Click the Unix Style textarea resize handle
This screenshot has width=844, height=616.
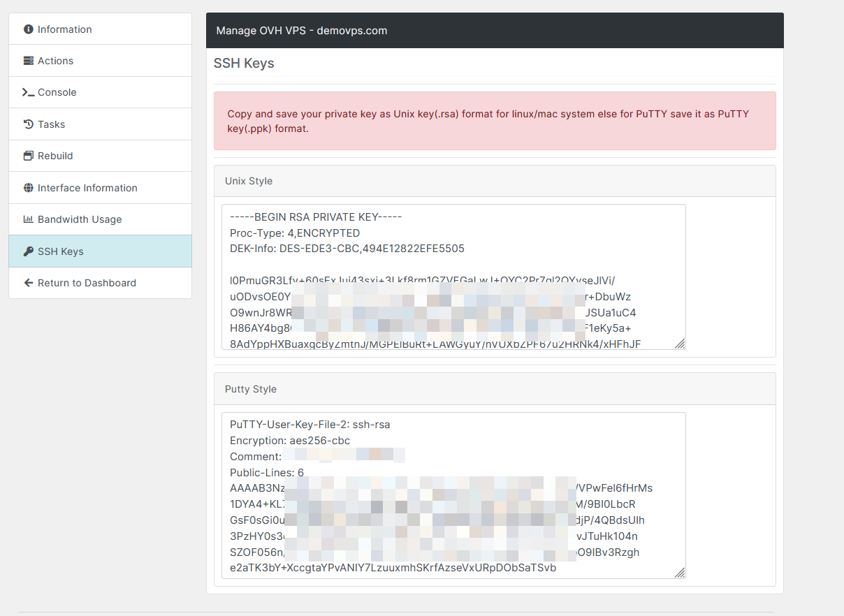[x=680, y=344]
